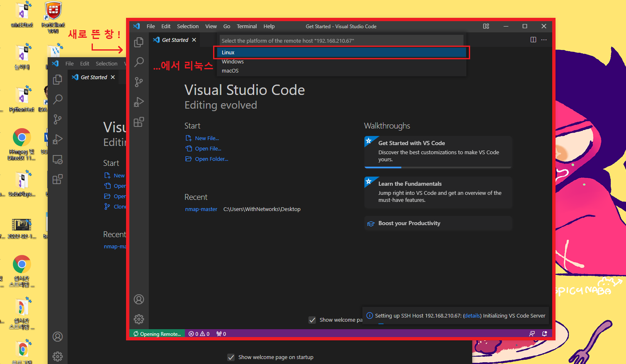Click forwarded ports indicator in status bar
Screen dimensions: 626x364
tap(221, 334)
